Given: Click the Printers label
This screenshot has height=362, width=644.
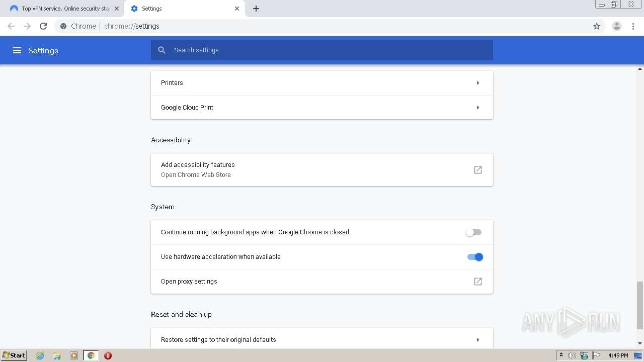Looking at the screenshot, I should click(172, 83).
